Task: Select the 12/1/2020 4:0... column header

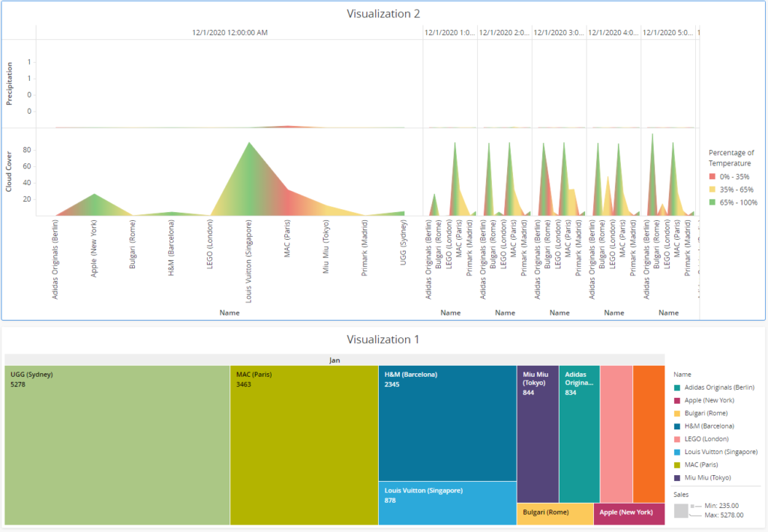Action: [613, 33]
